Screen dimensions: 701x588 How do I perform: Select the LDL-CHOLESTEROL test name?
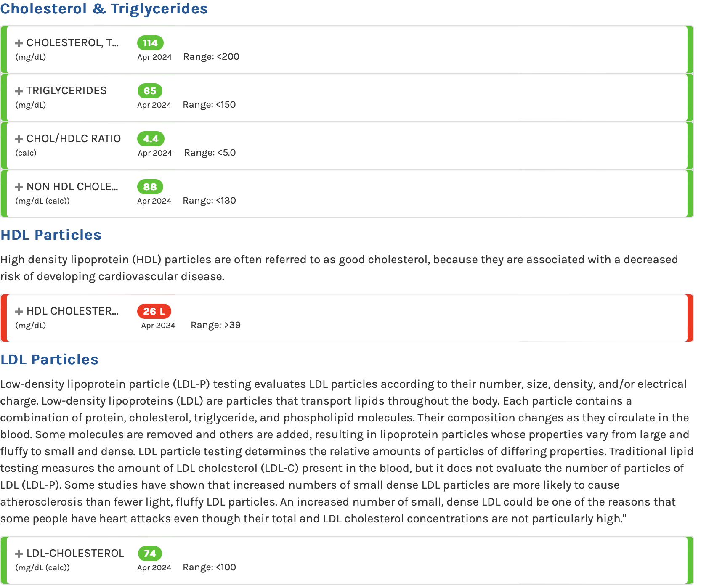pos(75,554)
